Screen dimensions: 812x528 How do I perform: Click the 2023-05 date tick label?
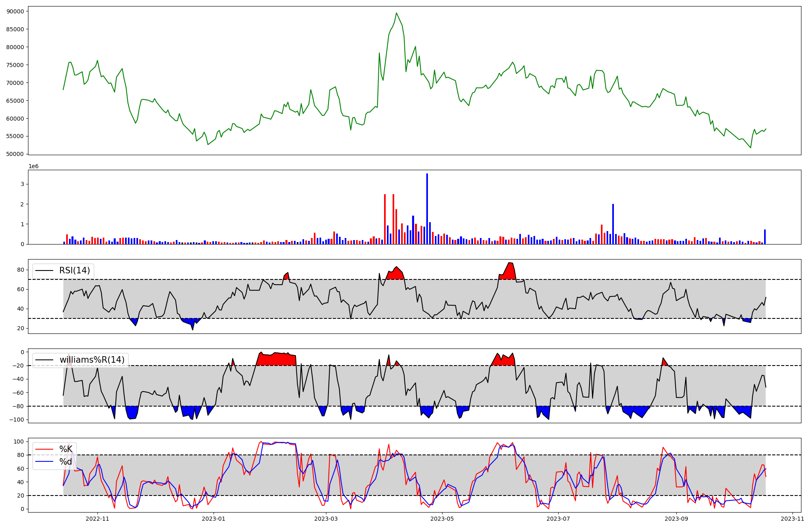click(x=442, y=519)
